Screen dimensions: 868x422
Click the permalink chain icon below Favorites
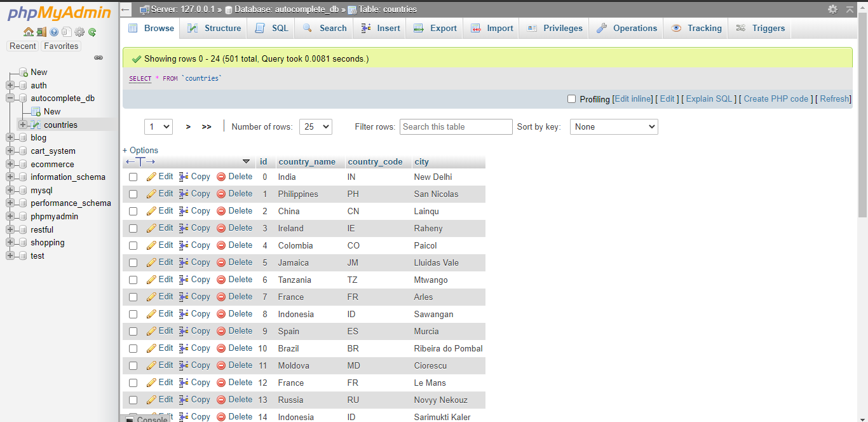(98, 57)
